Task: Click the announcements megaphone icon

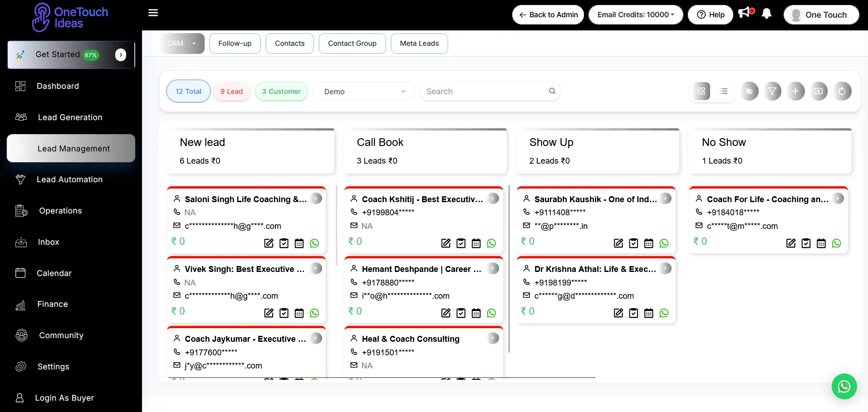Action: tap(745, 13)
